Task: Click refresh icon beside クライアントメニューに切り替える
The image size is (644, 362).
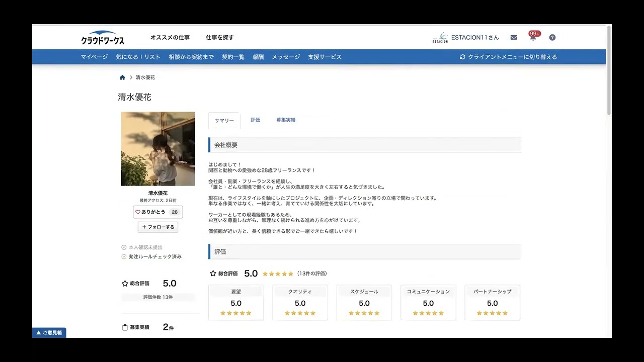Action: (462, 57)
